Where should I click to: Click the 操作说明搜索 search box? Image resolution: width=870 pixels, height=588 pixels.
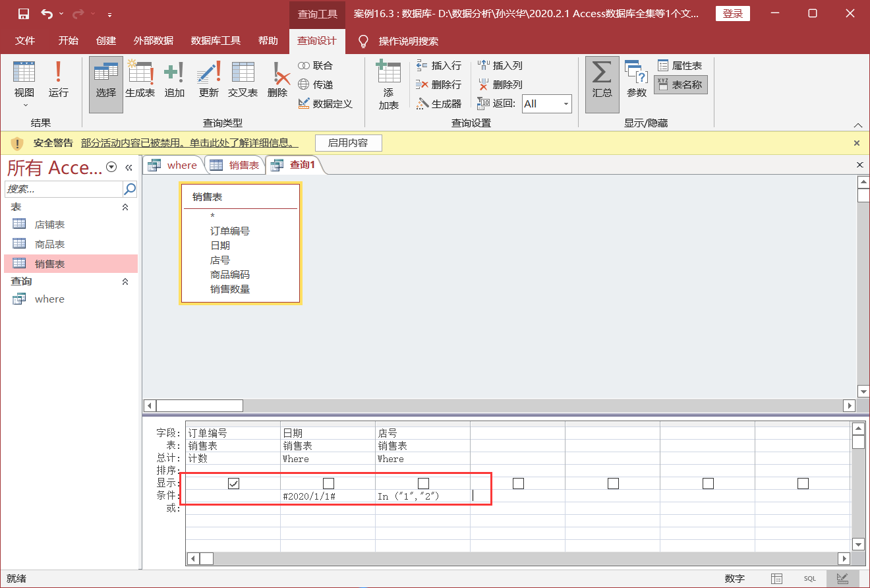click(x=408, y=41)
